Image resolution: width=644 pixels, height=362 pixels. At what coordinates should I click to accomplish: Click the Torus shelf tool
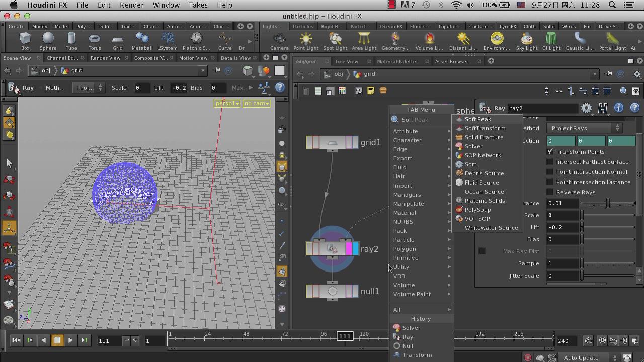pyautogui.click(x=94, y=41)
